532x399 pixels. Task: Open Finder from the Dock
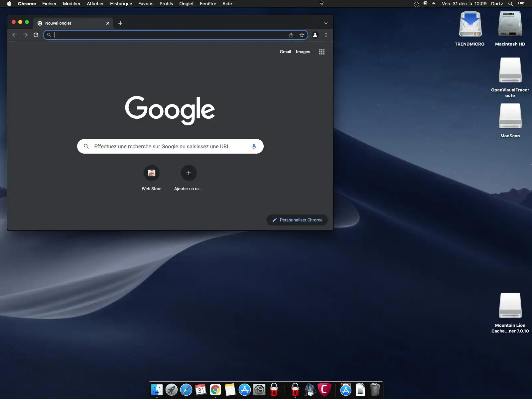pyautogui.click(x=157, y=390)
